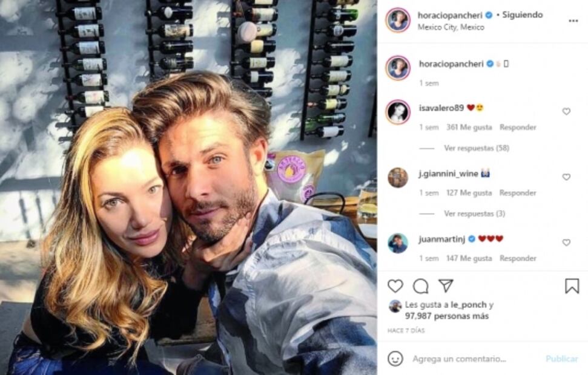Open emoji picker smiley icon
Viewport: 588px width, 375px height.
pos(395,359)
